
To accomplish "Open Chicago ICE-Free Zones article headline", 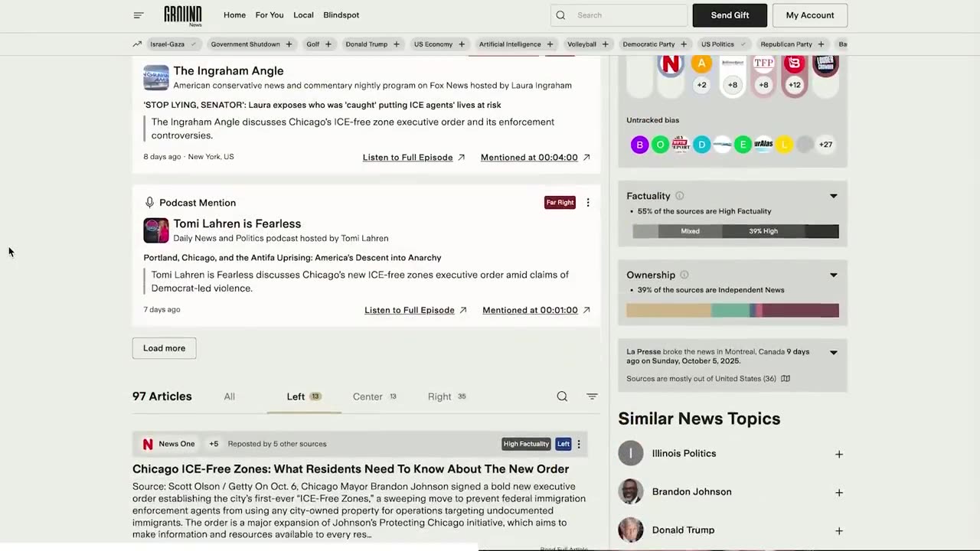I will [x=351, y=468].
